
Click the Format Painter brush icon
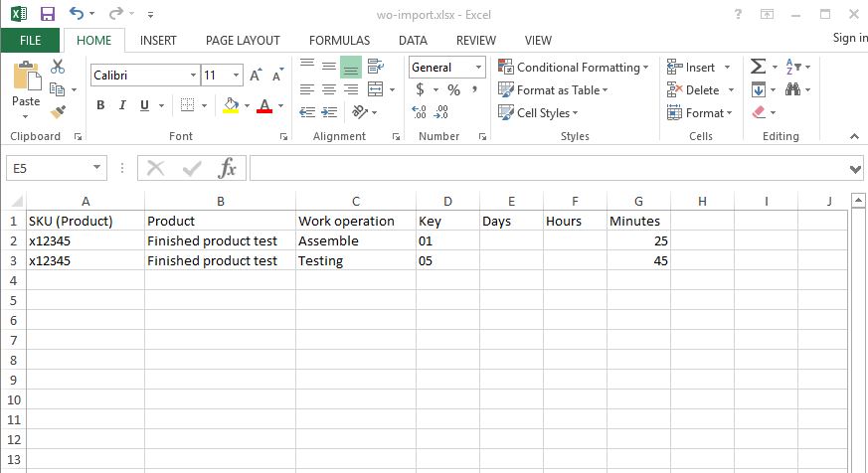coord(57,112)
